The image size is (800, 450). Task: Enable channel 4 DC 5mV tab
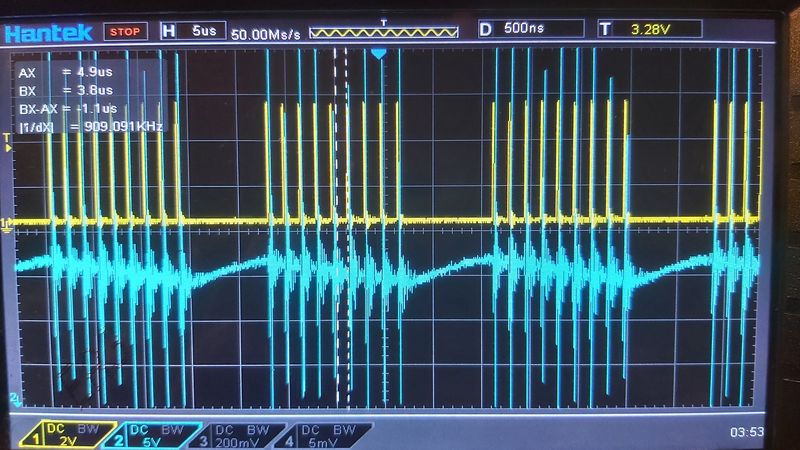point(324,436)
